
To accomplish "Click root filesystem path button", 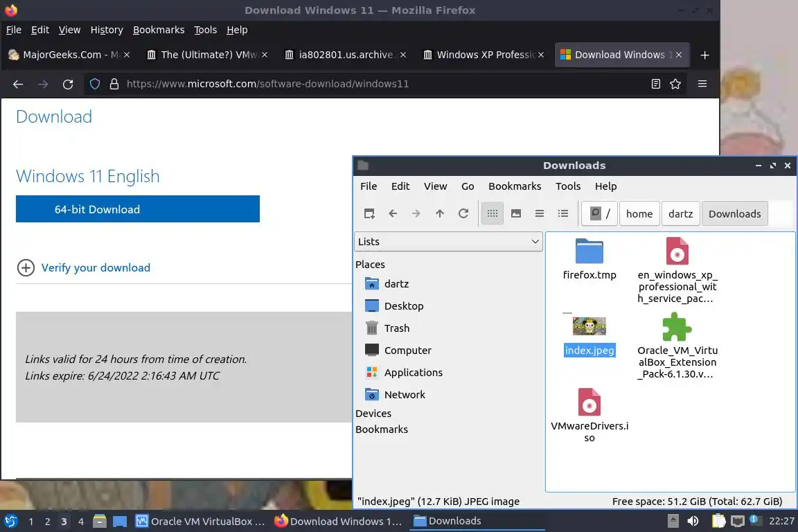I will pyautogui.click(x=599, y=214).
